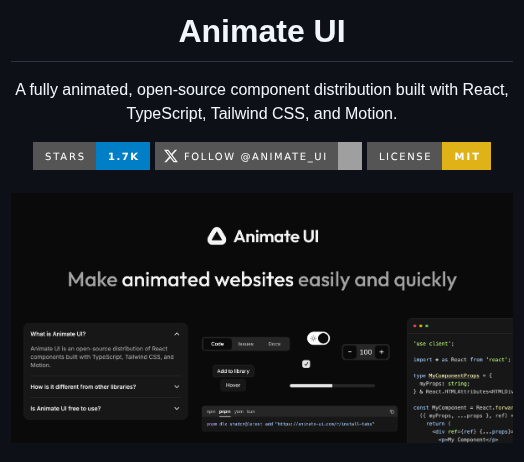Click the 'What is Animate UI?' question text
The image size is (524, 462).
point(58,334)
